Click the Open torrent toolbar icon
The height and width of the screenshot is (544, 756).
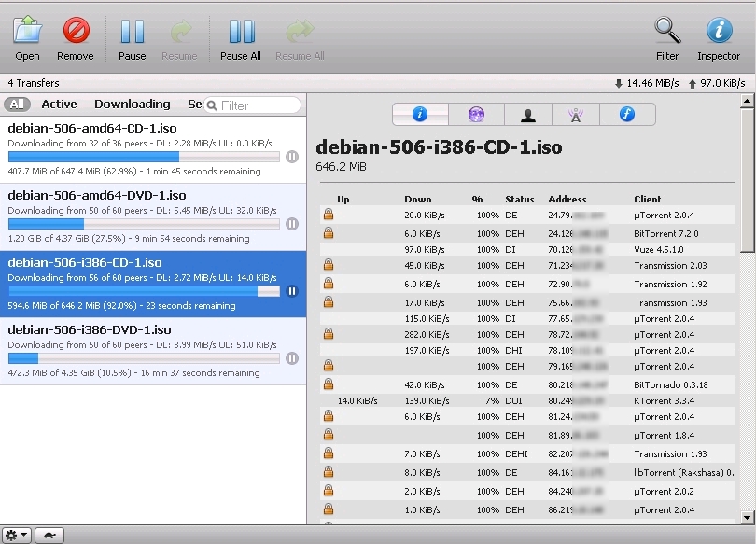point(27,32)
